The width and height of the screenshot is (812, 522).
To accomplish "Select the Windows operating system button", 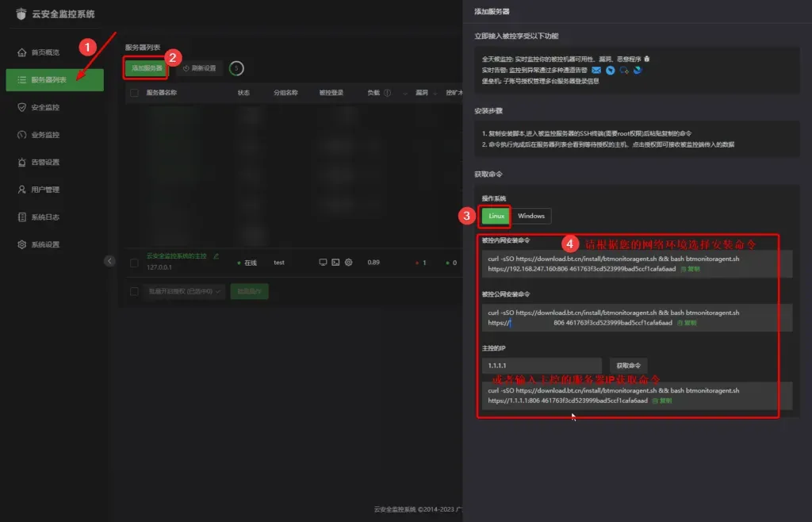I will [x=530, y=216].
